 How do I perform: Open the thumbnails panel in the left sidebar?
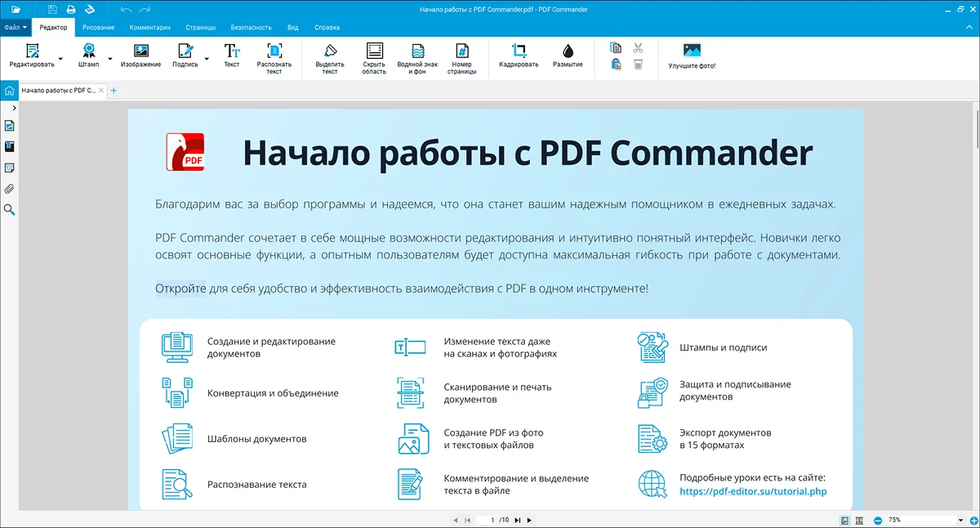(x=10, y=126)
